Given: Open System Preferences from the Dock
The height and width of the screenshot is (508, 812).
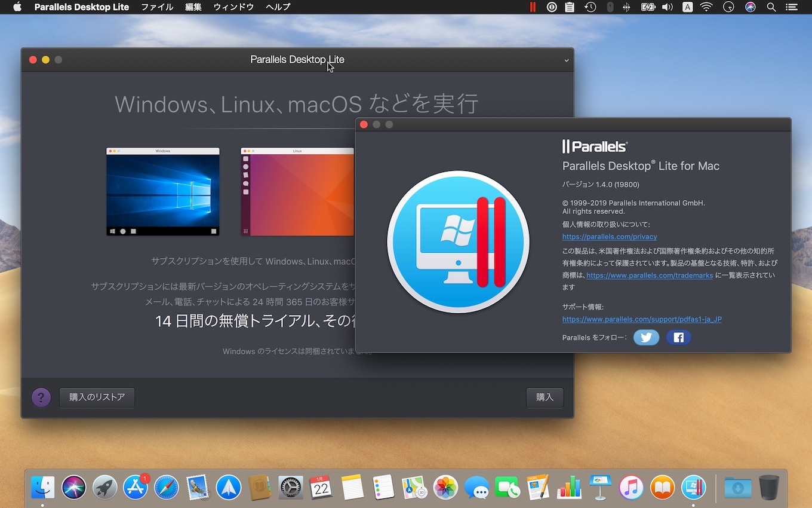Looking at the screenshot, I should pyautogui.click(x=291, y=488).
